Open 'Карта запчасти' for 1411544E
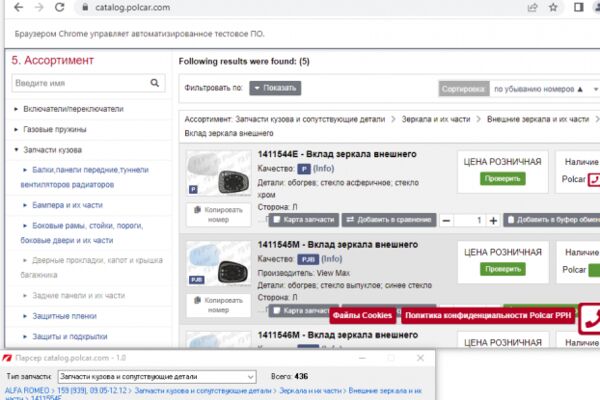This screenshot has height=400, width=600. 304,220
